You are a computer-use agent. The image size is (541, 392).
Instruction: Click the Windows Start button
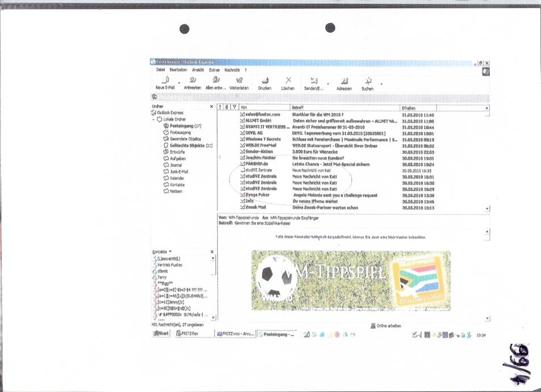161,334
